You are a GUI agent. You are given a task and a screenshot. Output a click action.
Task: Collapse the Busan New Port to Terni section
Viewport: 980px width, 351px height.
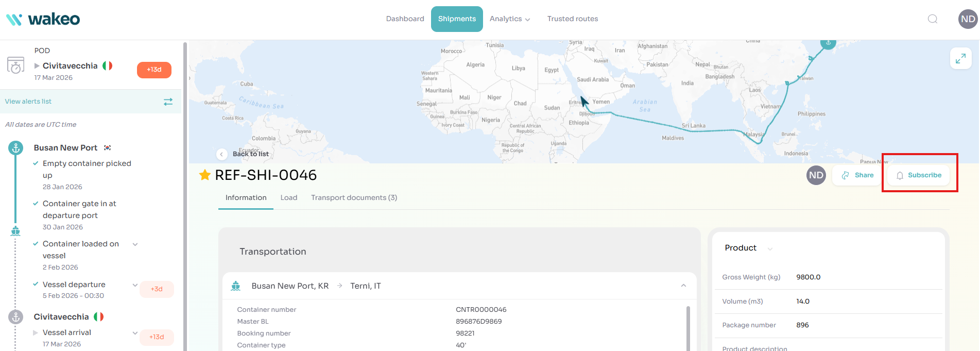coord(683,286)
